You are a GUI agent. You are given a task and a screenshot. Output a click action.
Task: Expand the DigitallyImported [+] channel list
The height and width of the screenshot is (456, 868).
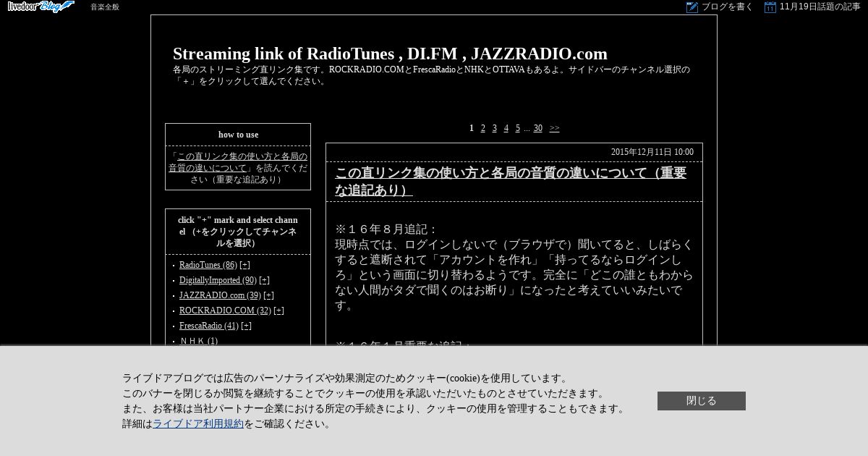pos(264,280)
